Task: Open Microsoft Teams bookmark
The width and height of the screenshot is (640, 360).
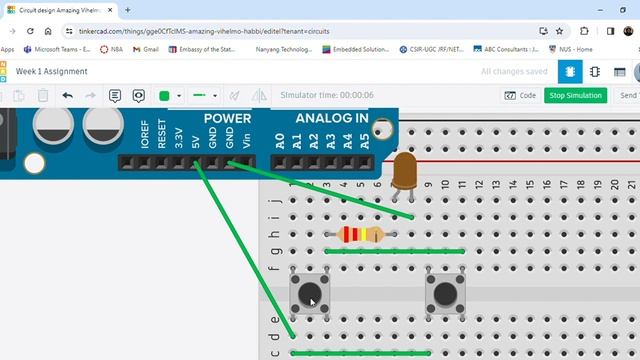Action: (x=57, y=49)
